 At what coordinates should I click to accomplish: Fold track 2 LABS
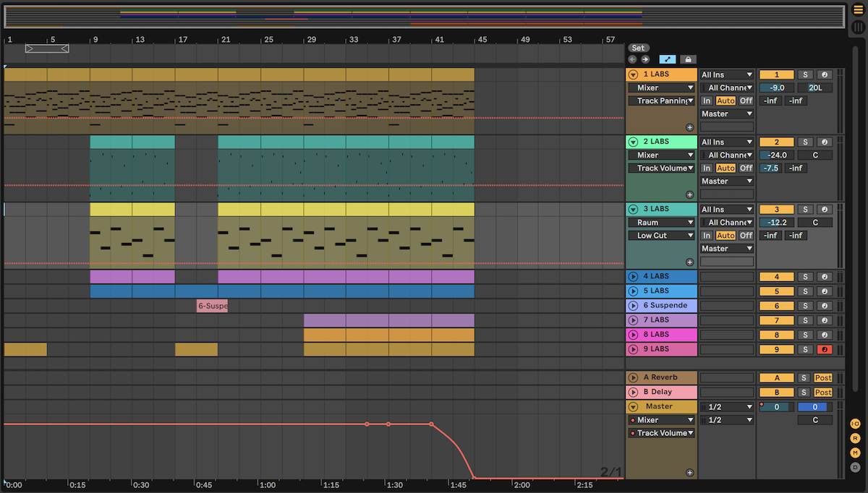[634, 142]
